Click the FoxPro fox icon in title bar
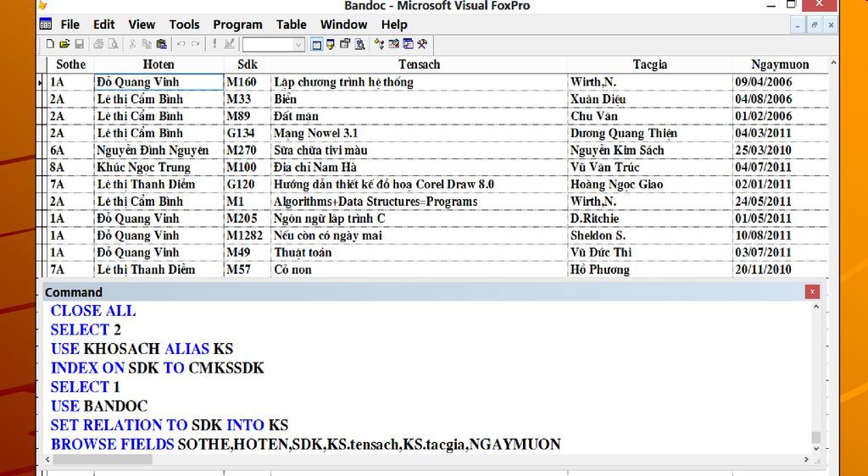This screenshot has width=868, height=476. [42, 6]
